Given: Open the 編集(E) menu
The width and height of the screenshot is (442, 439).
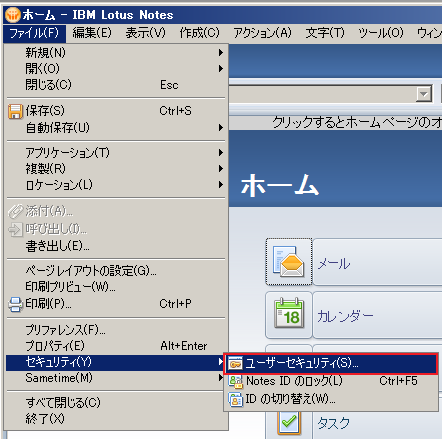Looking at the screenshot, I should pyautogui.click(x=92, y=33).
